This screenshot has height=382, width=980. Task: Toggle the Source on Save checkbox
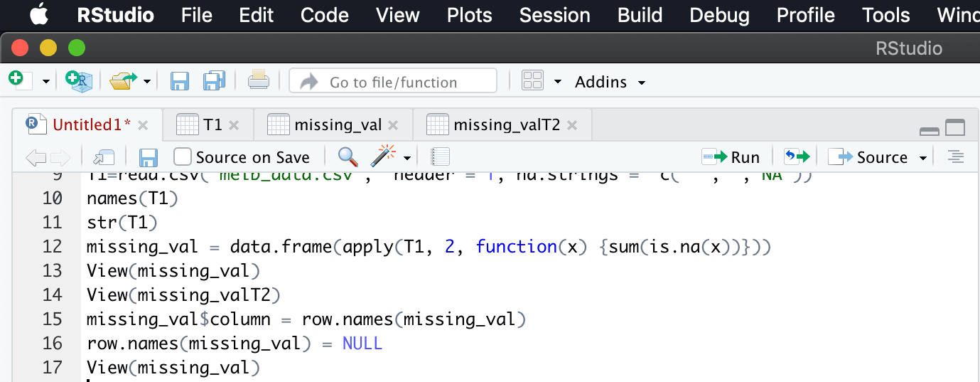point(183,156)
